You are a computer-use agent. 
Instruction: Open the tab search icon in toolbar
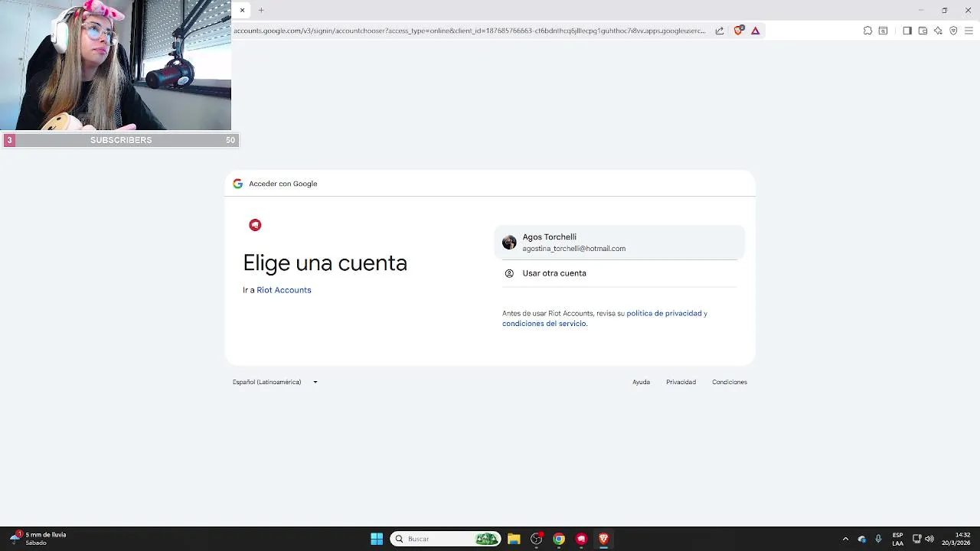tap(883, 31)
